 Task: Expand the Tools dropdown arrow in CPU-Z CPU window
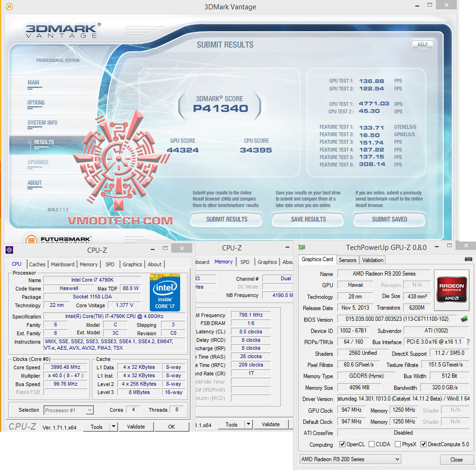[x=113, y=427]
